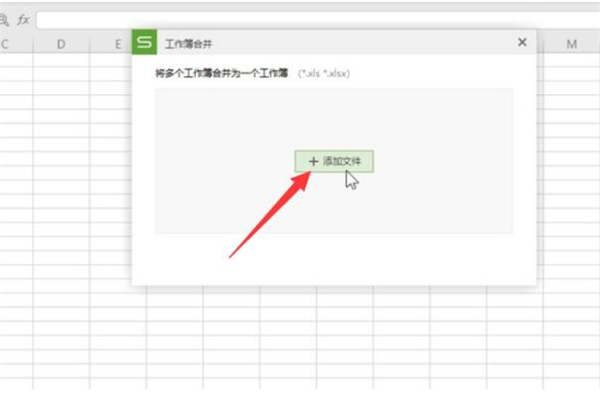600x397 pixels.
Task: Click the dialog title bar's empty gray area
Action: [364, 43]
